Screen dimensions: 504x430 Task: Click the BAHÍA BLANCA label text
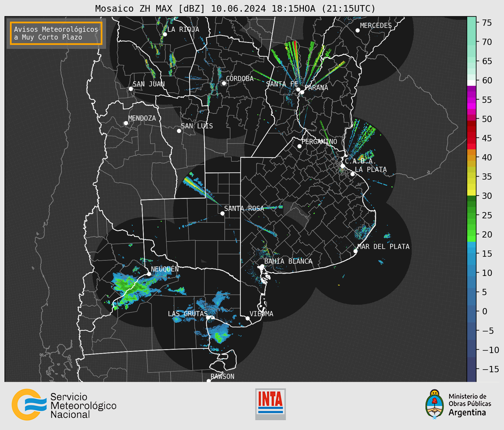pyautogui.click(x=288, y=261)
